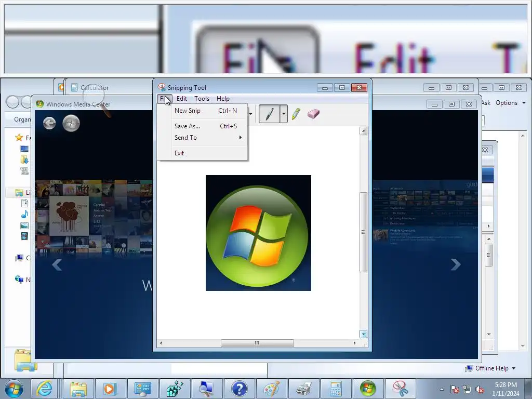Open the Help menu in Snipping Tool
The image size is (532, 399).
coord(223,98)
